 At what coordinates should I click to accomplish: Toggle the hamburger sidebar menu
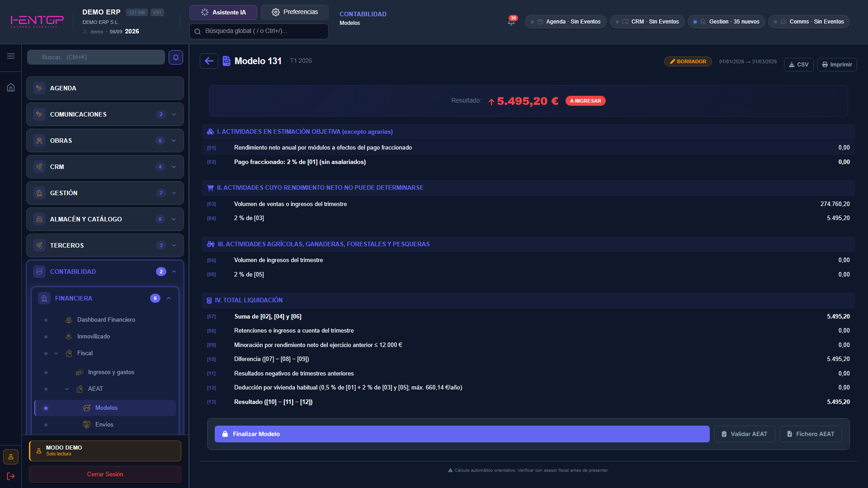[11, 56]
